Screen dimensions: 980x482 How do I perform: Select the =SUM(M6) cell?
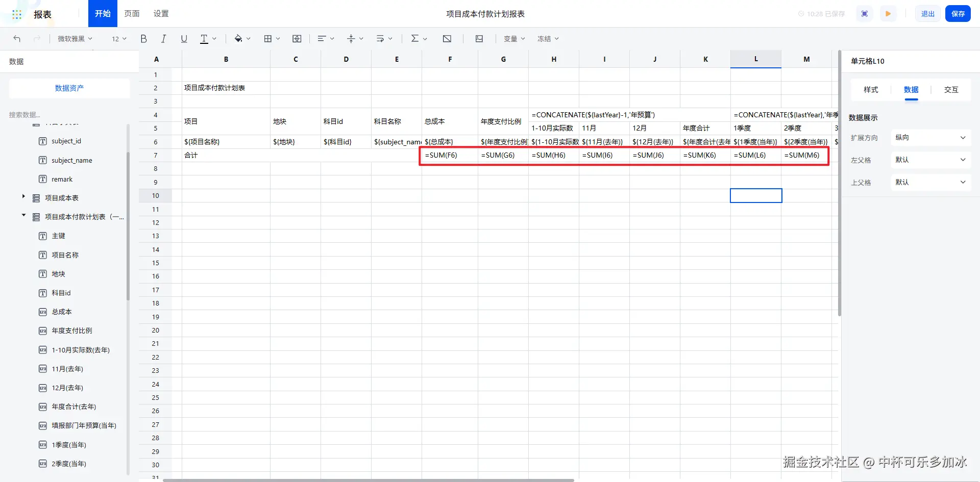[x=806, y=156]
